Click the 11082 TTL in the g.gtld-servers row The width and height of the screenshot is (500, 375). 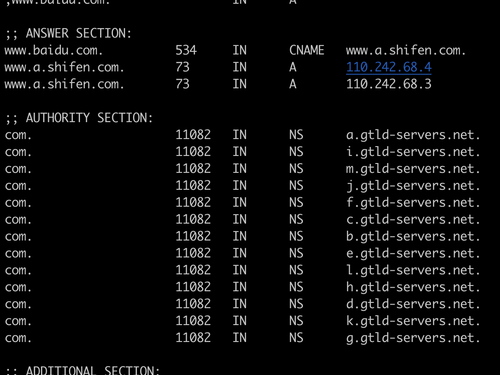pos(193,338)
